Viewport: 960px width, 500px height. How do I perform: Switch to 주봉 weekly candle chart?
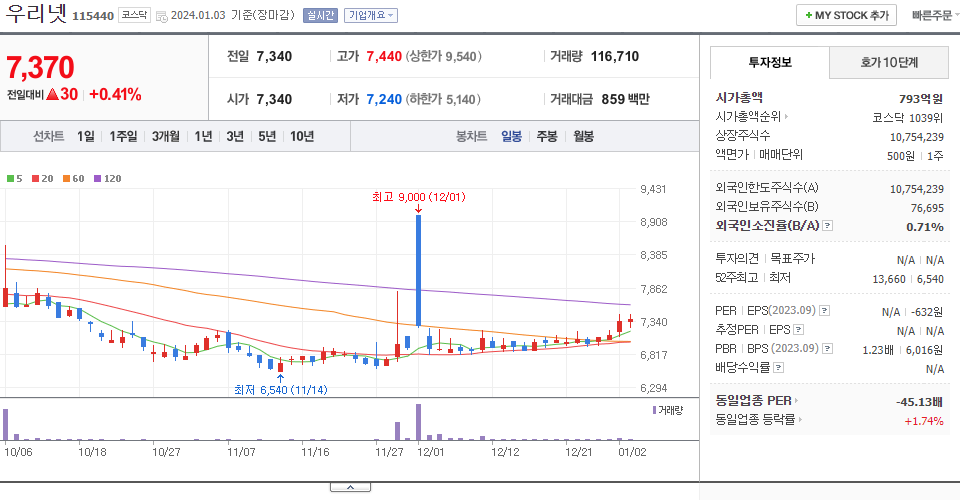(547, 136)
